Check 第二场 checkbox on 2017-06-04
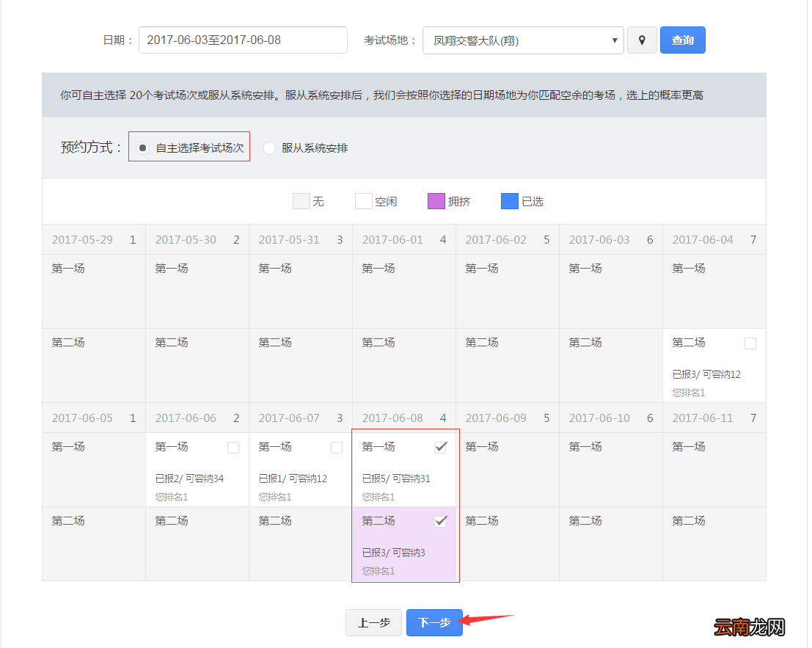812x648 pixels. (750, 343)
